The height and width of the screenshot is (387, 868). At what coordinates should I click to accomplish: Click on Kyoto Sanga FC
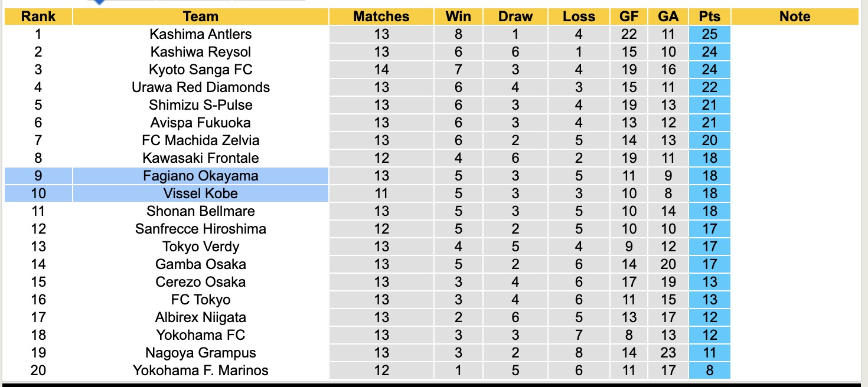coord(201,70)
